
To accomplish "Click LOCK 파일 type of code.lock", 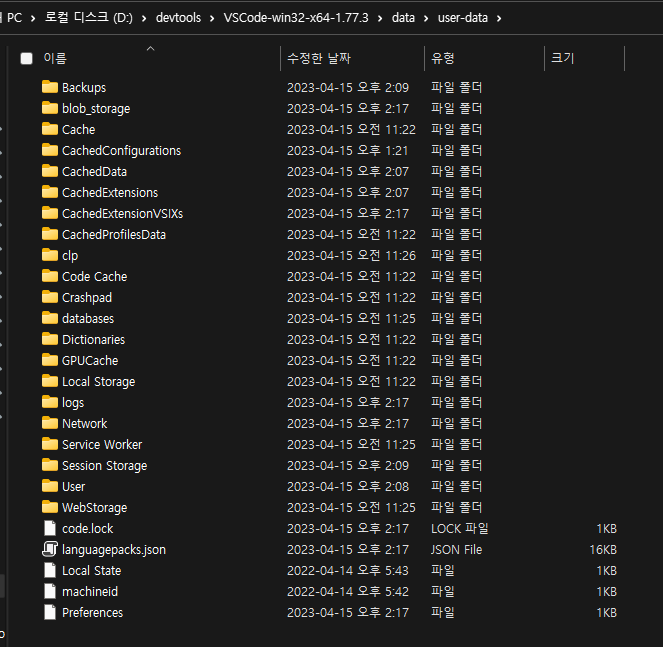I will [x=460, y=529].
